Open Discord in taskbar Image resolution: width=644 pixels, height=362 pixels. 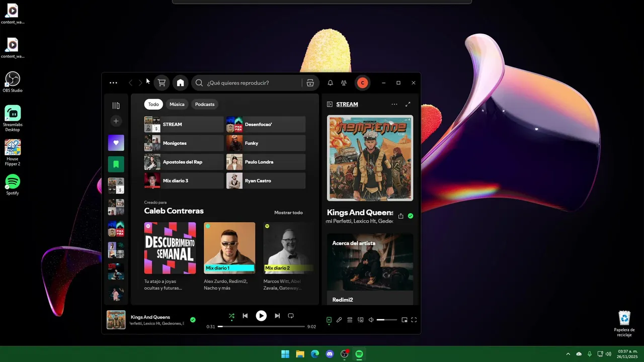pyautogui.click(x=330, y=354)
